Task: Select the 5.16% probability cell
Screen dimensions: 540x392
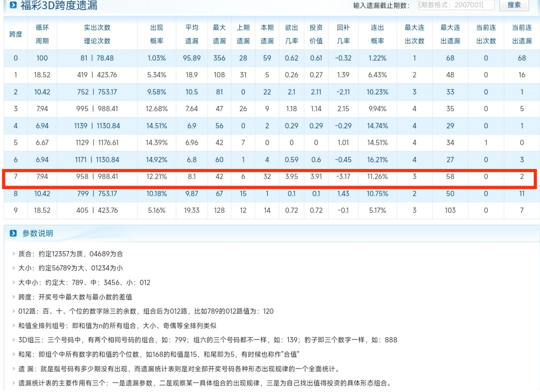Action: click(x=157, y=210)
